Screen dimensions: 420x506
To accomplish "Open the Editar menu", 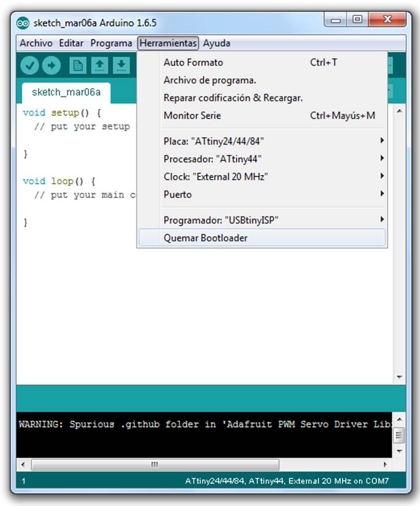I will coord(71,43).
